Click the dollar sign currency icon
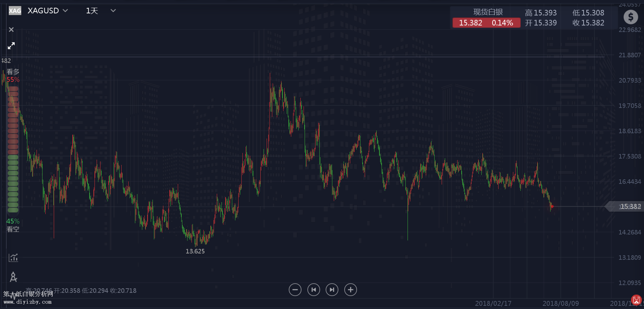This screenshot has width=644, height=309. pyautogui.click(x=631, y=17)
